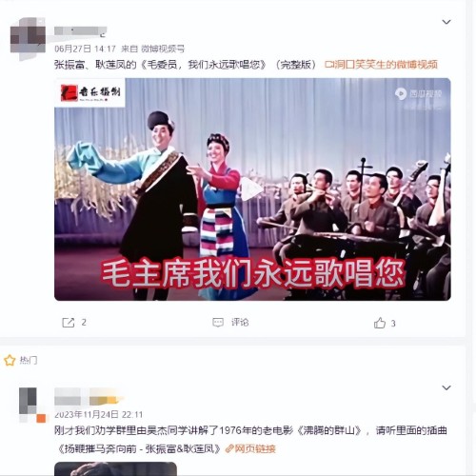Click the 网页链接 chain icon

[229, 448]
